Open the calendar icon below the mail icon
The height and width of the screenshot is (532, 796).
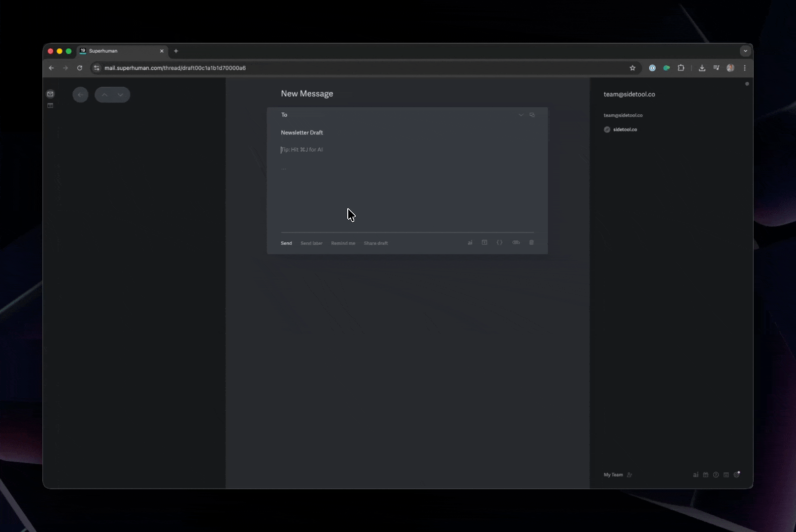click(50, 105)
